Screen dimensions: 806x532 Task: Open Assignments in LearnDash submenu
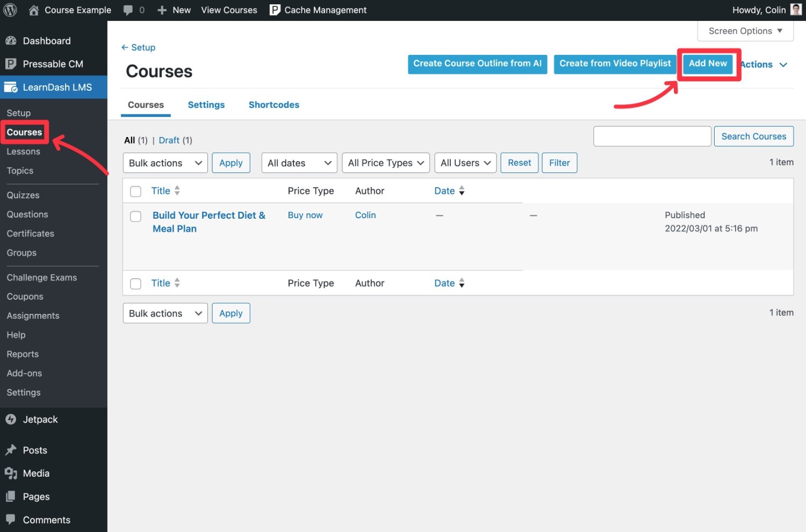pos(33,315)
